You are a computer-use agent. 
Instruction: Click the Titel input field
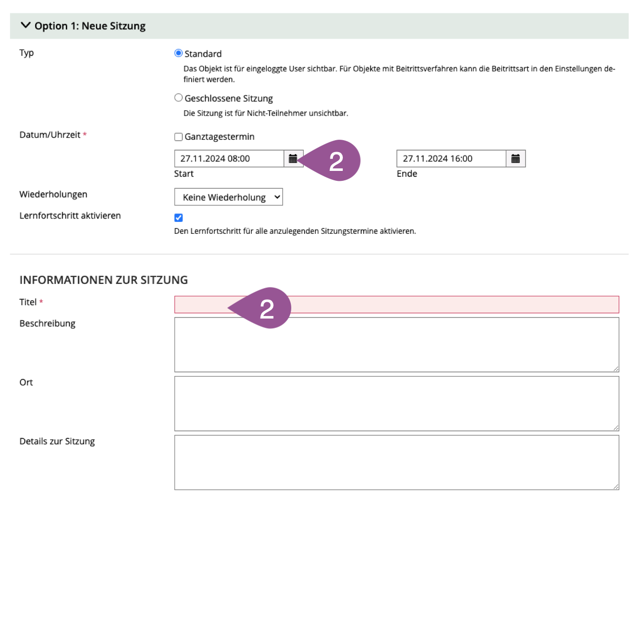tap(446, 305)
